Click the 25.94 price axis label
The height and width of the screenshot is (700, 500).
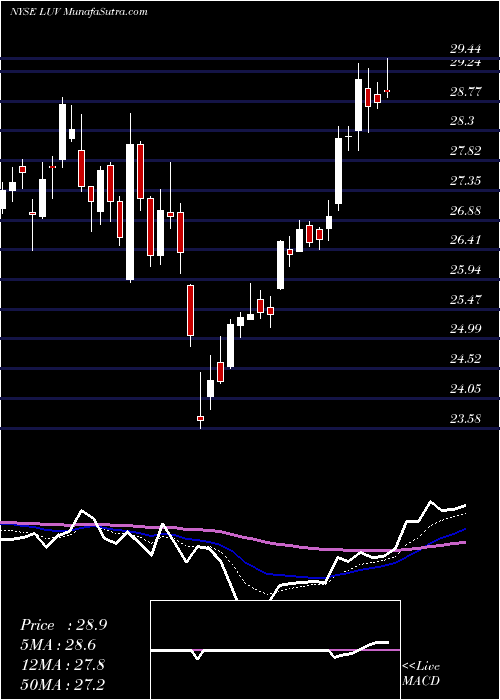click(x=466, y=270)
